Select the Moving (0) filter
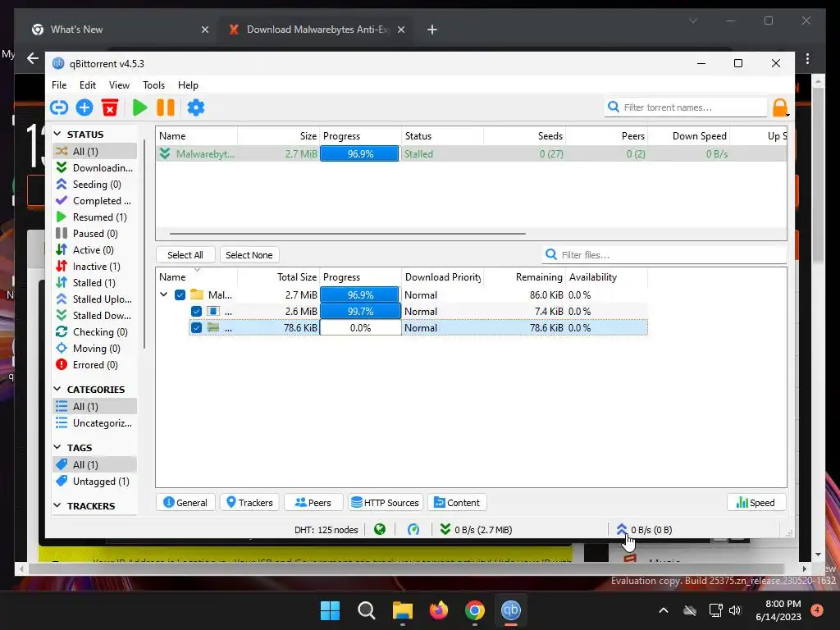This screenshot has width=840, height=630. click(95, 348)
